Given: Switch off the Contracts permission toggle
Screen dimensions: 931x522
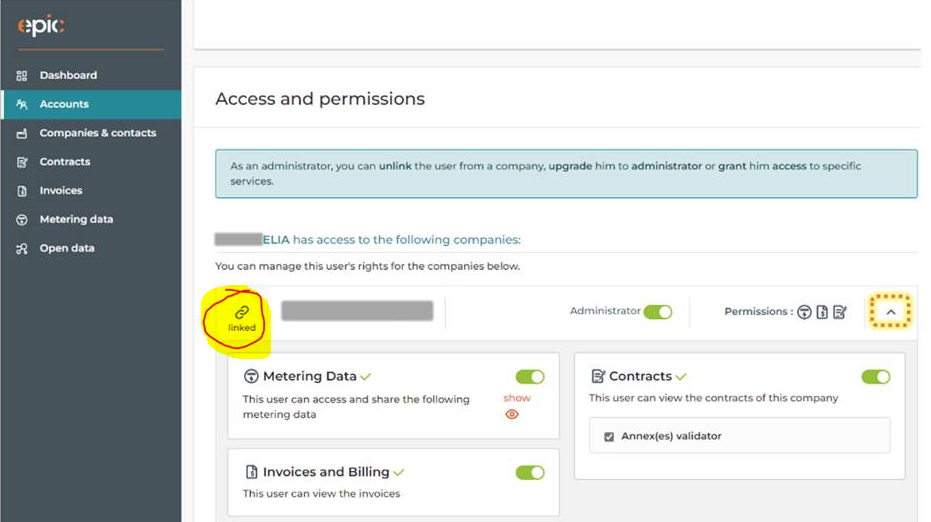Looking at the screenshot, I should coord(876,377).
